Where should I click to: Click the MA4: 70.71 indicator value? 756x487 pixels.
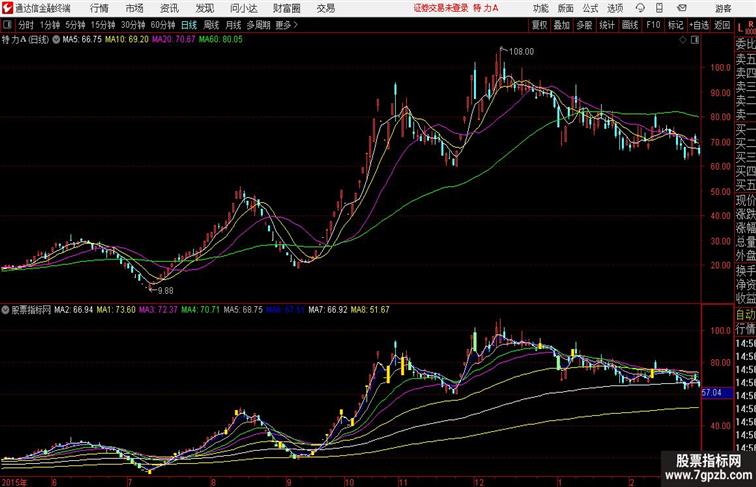(x=200, y=310)
